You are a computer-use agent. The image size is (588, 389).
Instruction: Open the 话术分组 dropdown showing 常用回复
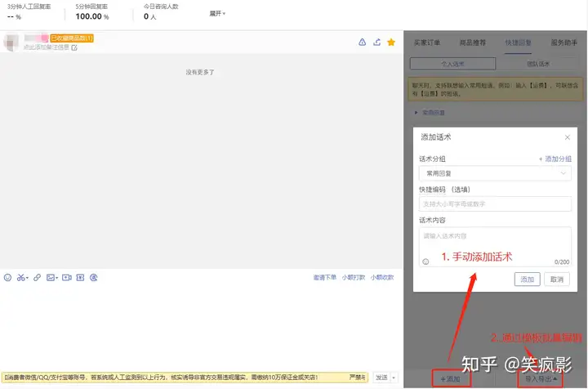pyautogui.click(x=495, y=173)
